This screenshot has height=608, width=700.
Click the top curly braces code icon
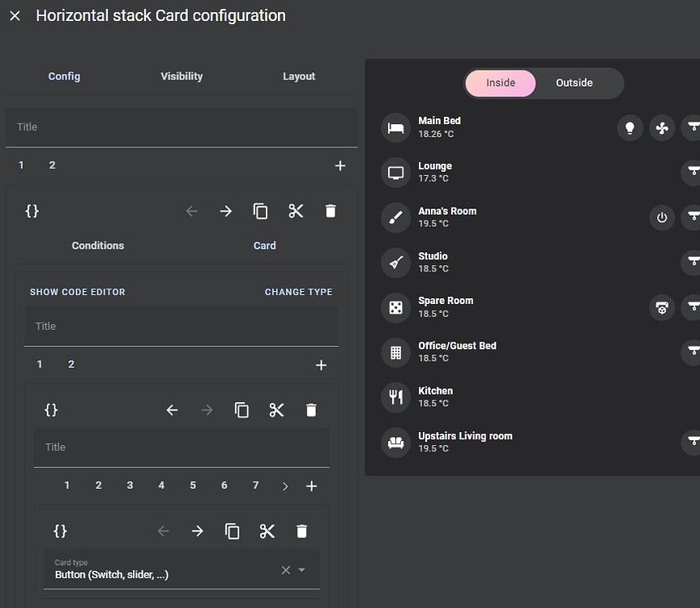32,211
